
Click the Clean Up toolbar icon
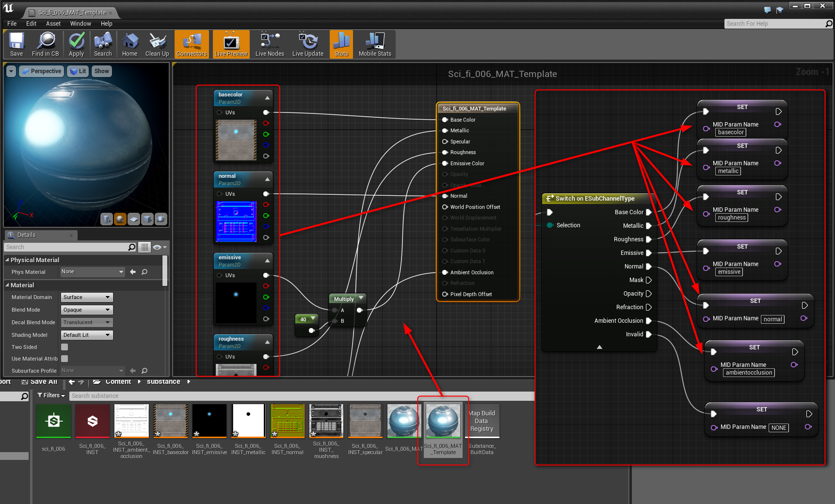coord(157,44)
